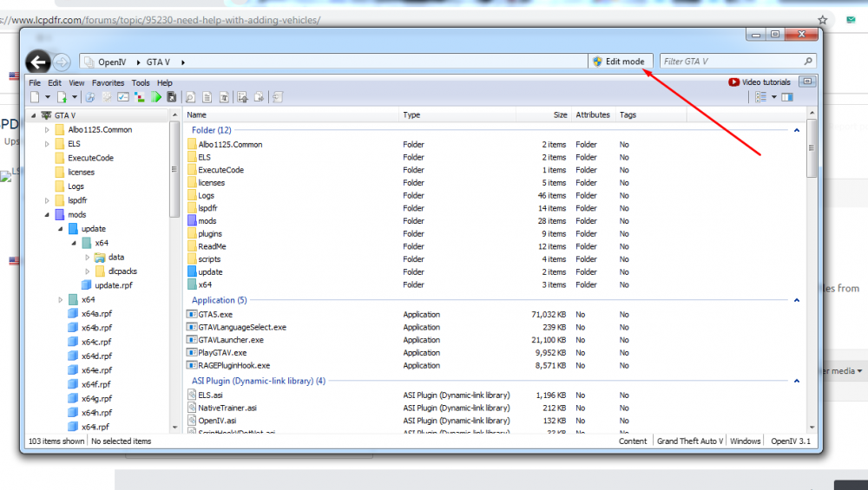Open the Help menu
This screenshot has width=868, height=490.
click(164, 83)
